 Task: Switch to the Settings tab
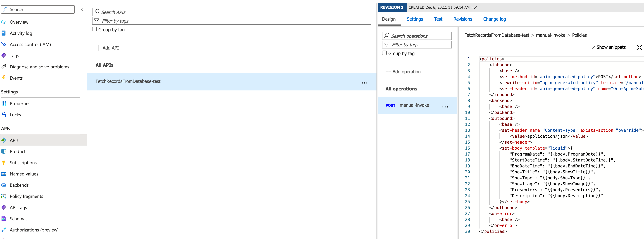point(415,19)
